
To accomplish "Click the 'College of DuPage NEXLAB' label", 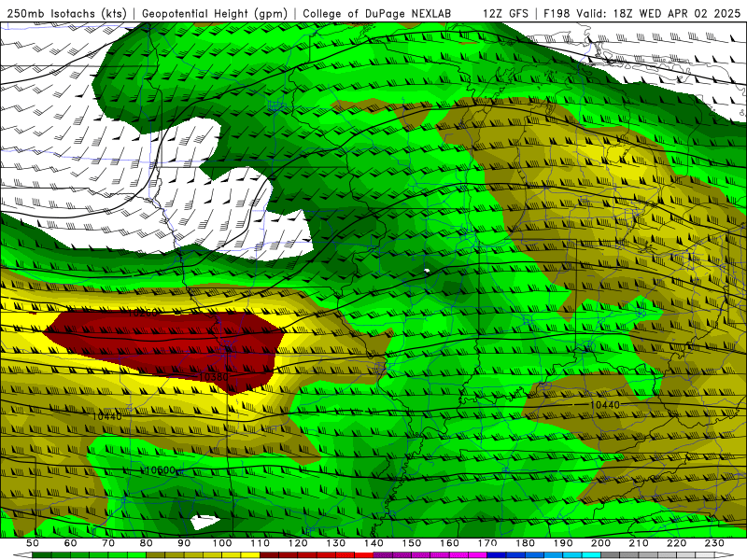I will tap(377, 14).
